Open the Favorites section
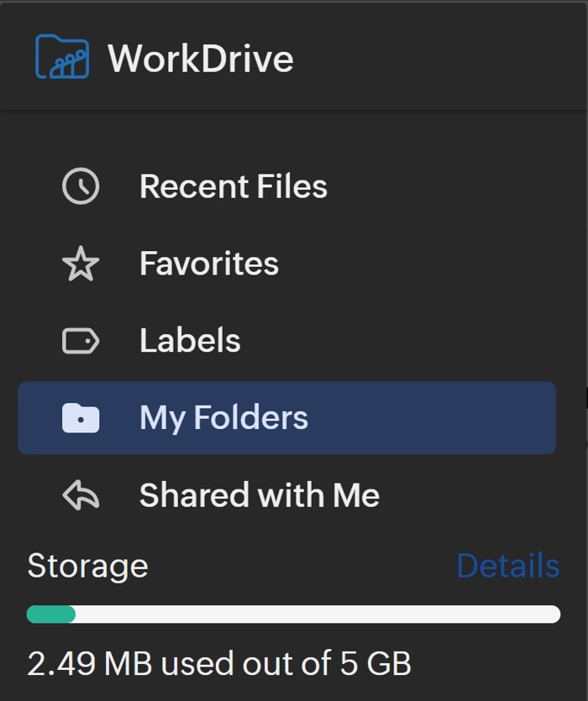 click(286, 264)
